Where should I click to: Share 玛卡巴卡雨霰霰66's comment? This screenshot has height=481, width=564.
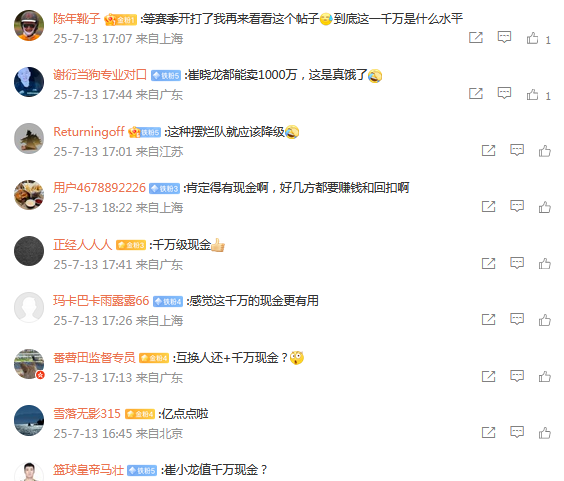coord(488,319)
